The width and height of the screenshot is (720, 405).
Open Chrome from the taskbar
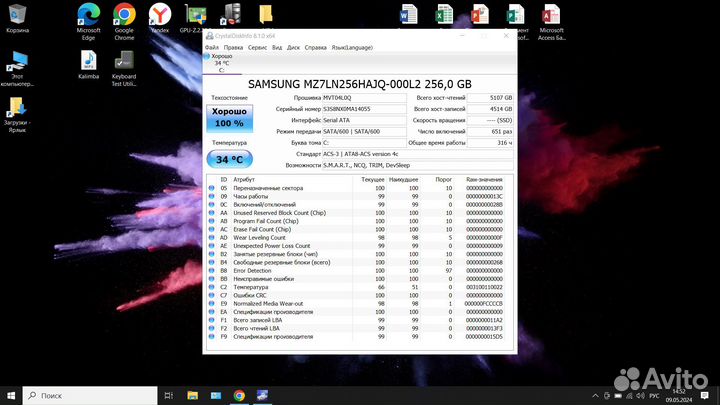click(x=239, y=395)
